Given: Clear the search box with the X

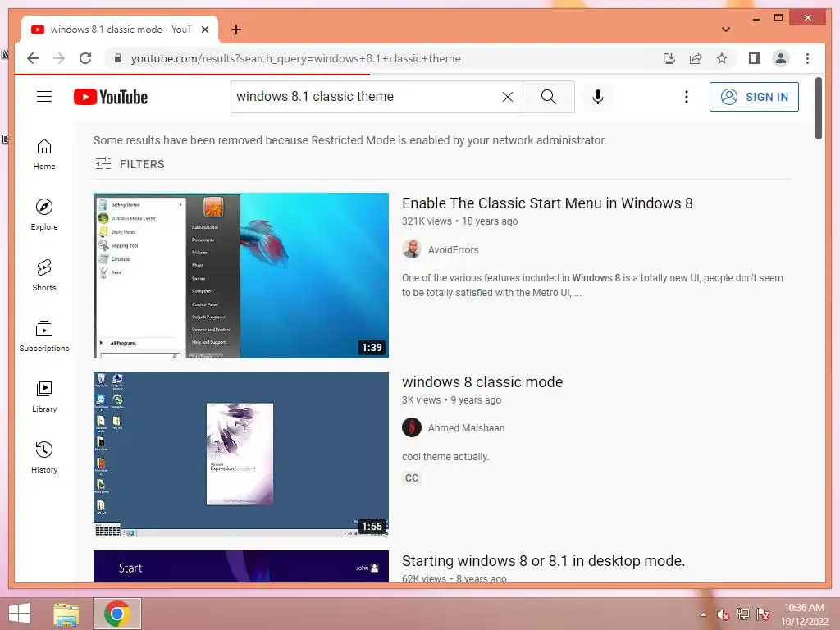Looking at the screenshot, I should click(x=507, y=97).
